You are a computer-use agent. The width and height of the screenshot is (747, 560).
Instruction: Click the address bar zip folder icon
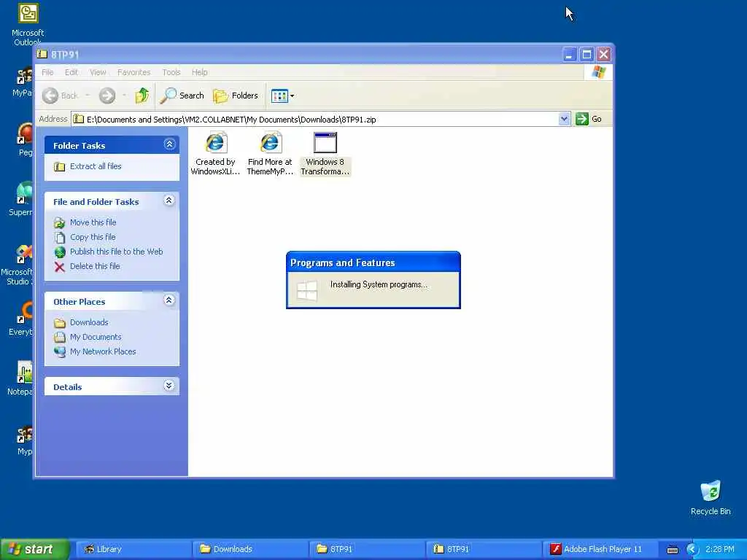(x=79, y=119)
